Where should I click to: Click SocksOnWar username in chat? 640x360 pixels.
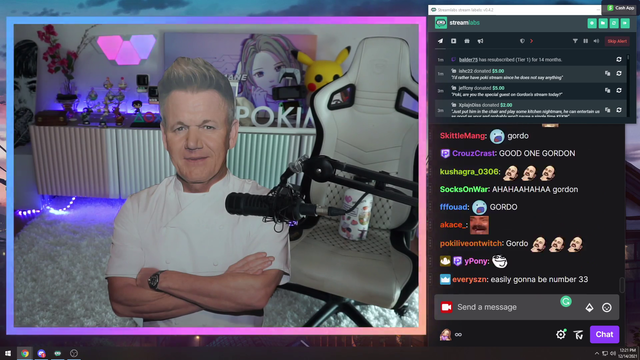[464, 189]
